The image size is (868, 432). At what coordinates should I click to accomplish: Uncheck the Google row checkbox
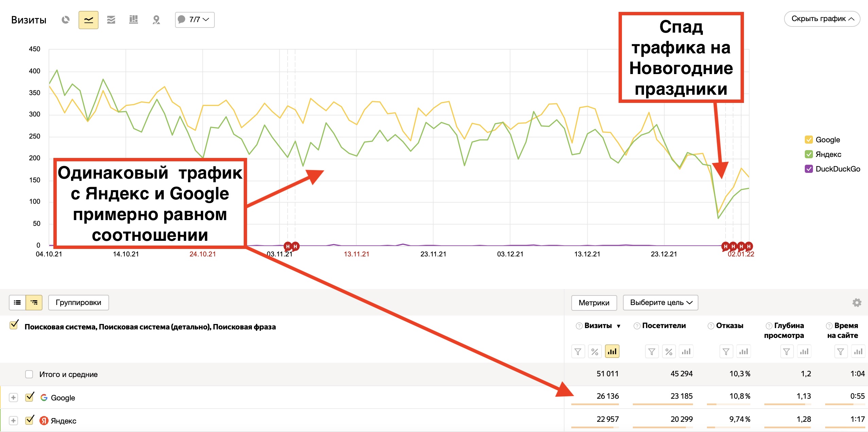coord(30,397)
